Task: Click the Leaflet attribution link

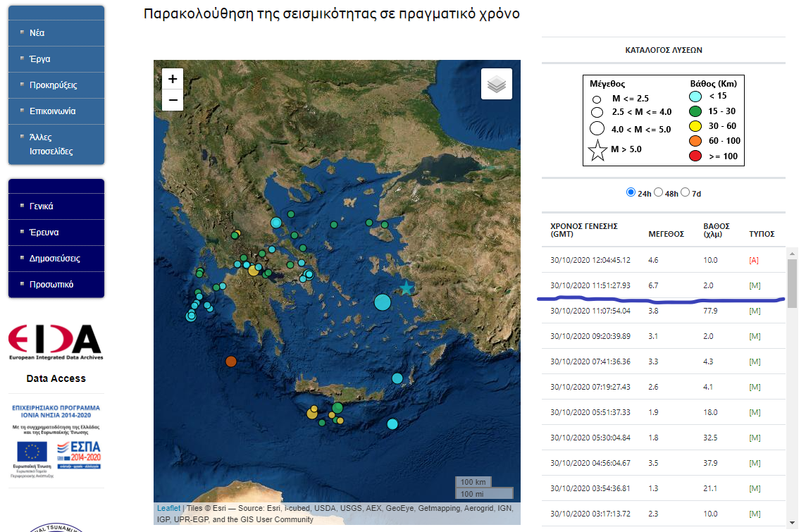Action: [x=168, y=508]
